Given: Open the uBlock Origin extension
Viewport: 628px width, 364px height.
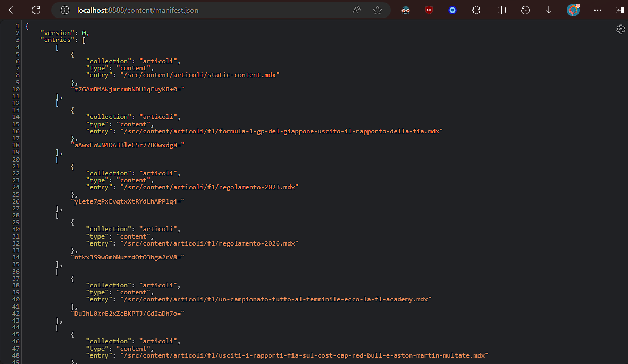Looking at the screenshot, I should point(429,10).
